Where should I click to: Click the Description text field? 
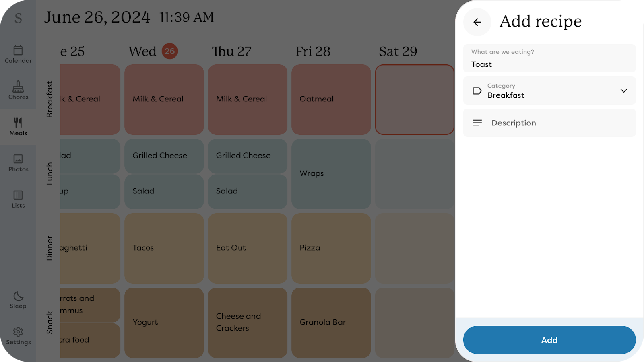549,123
